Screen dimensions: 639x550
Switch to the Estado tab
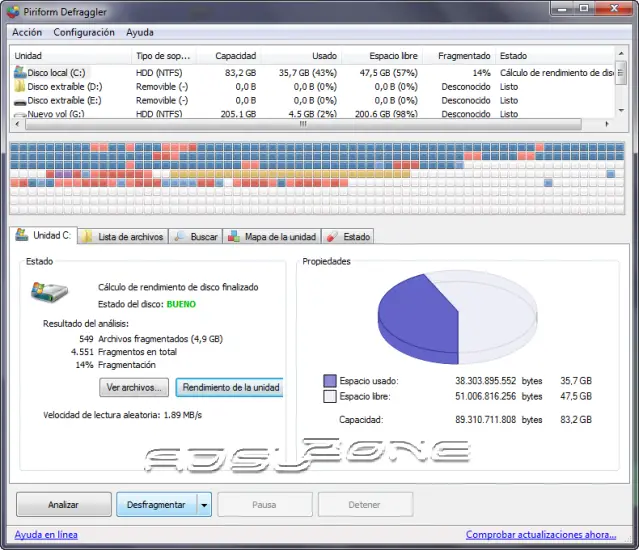pos(348,237)
